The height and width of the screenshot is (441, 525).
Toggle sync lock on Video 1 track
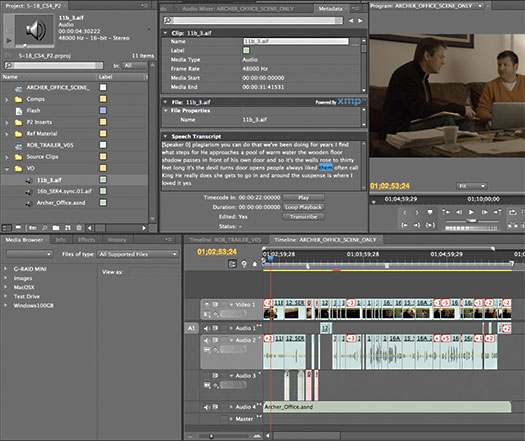(215, 305)
